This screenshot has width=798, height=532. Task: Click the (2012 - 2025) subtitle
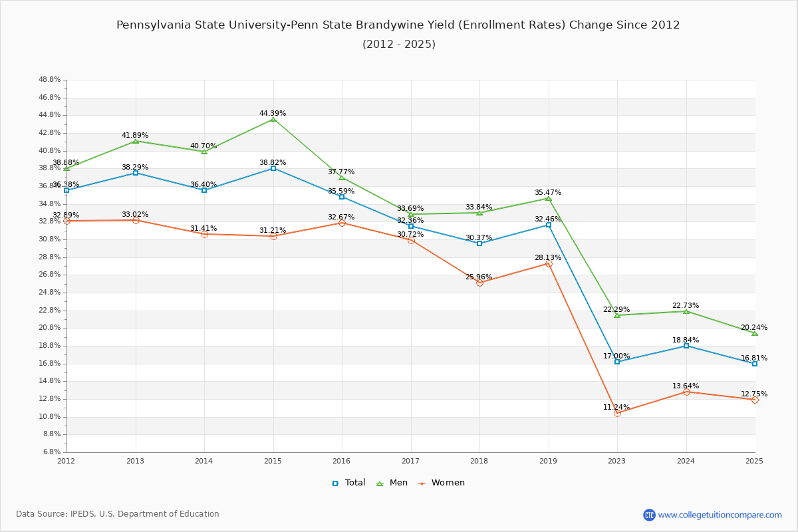coord(399,45)
